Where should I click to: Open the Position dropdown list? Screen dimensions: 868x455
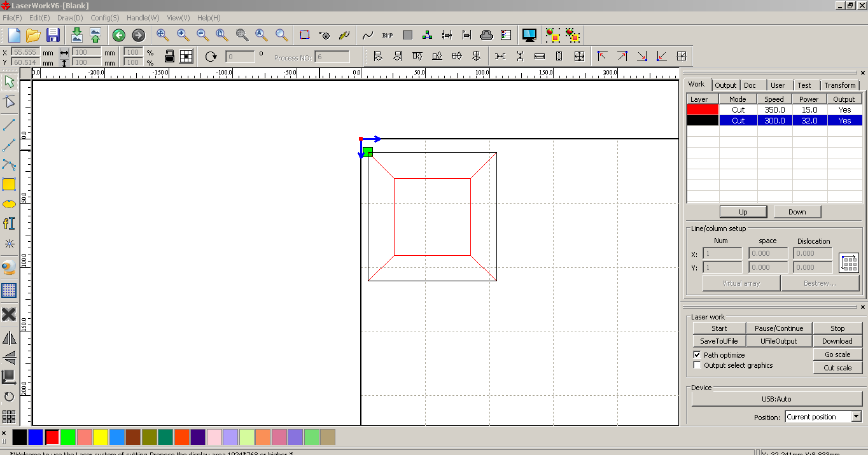pos(856,417)
